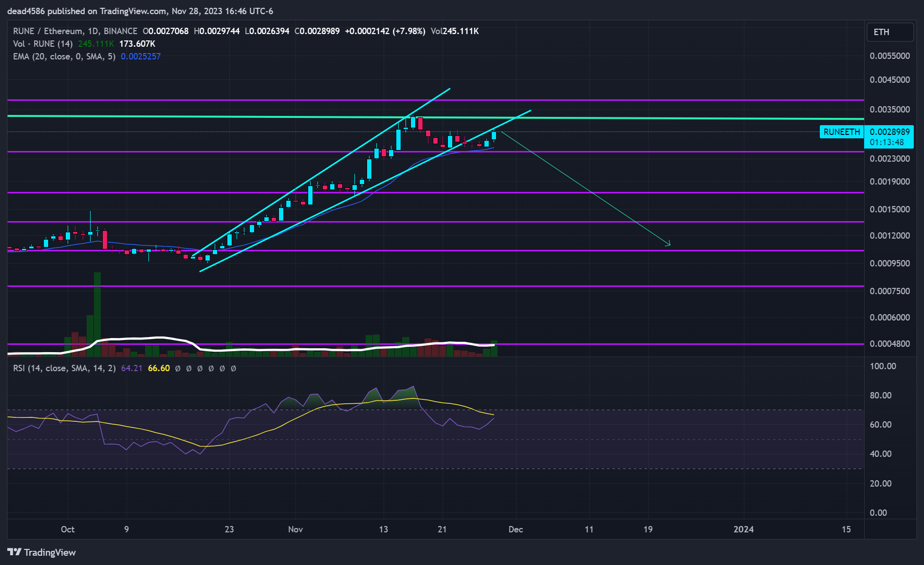Click the 0.0006000 price axis label
The image size is (924, 565).
point(889,318)
